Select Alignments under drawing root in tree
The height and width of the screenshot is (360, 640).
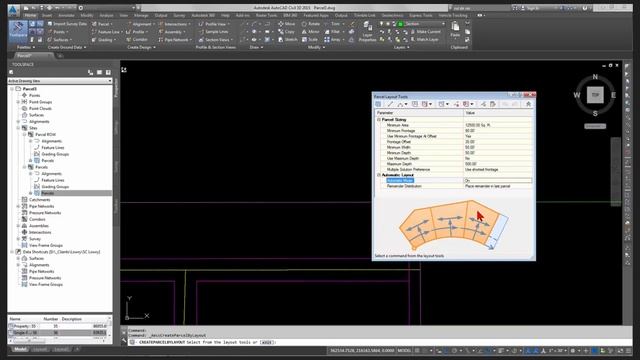39,122
